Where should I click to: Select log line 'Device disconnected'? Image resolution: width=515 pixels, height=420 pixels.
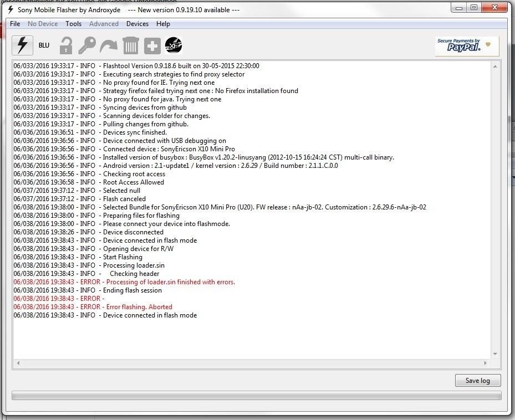coord(88,232)
